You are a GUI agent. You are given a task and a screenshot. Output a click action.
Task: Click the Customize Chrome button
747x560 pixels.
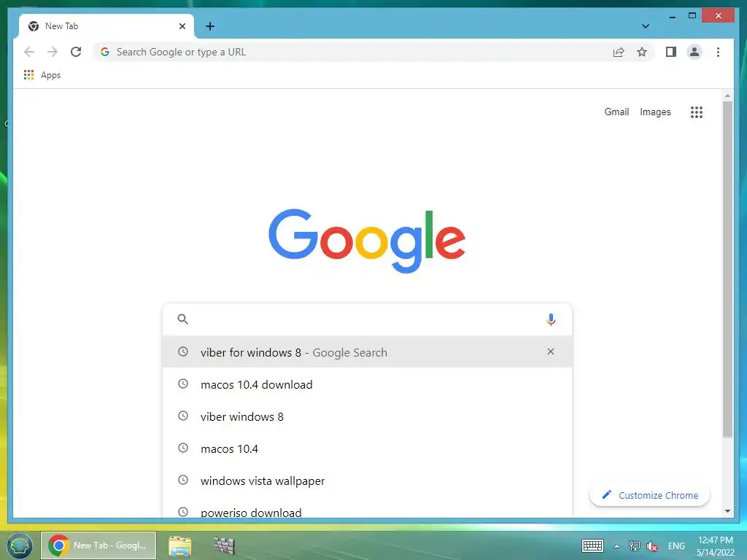650,495
